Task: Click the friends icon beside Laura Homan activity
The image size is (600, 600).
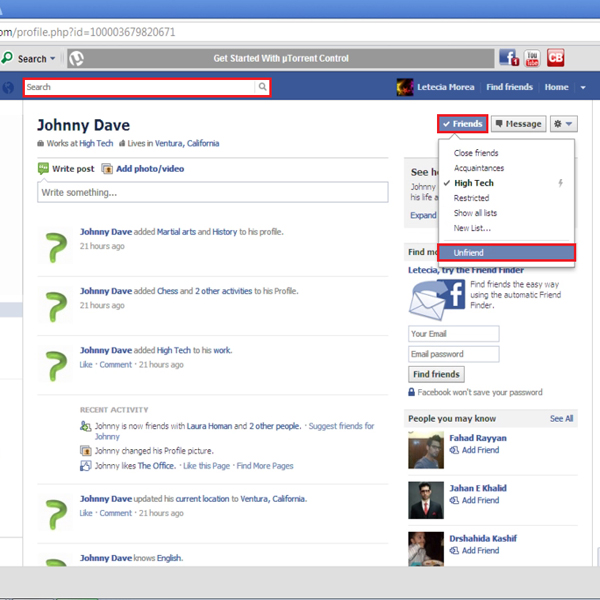Action: [x=85, y=426]
